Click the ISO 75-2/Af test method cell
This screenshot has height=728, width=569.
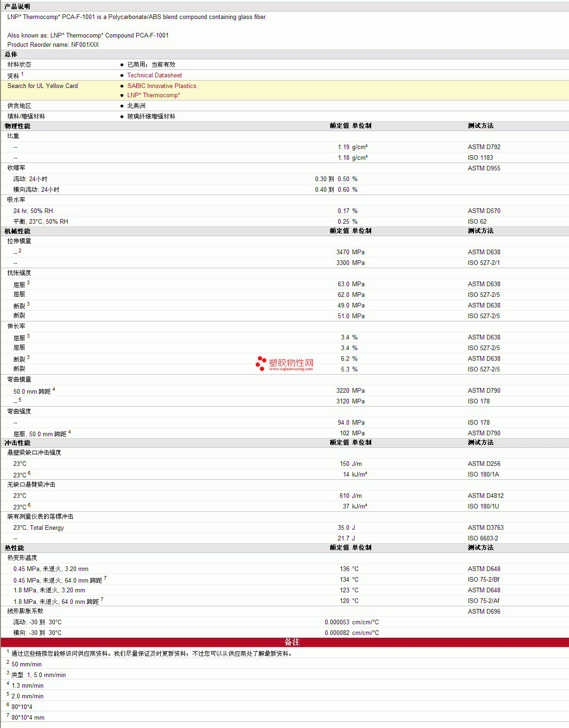click(484, 601)
